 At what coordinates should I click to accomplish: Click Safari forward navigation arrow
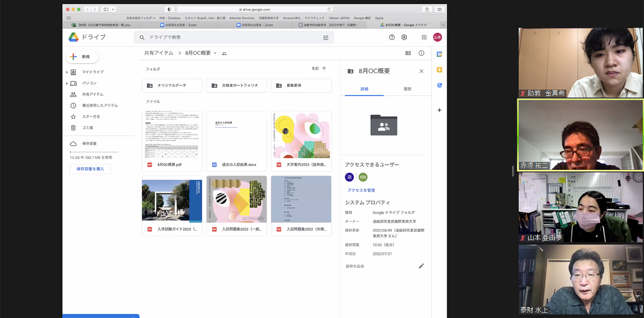coord(95,9)
